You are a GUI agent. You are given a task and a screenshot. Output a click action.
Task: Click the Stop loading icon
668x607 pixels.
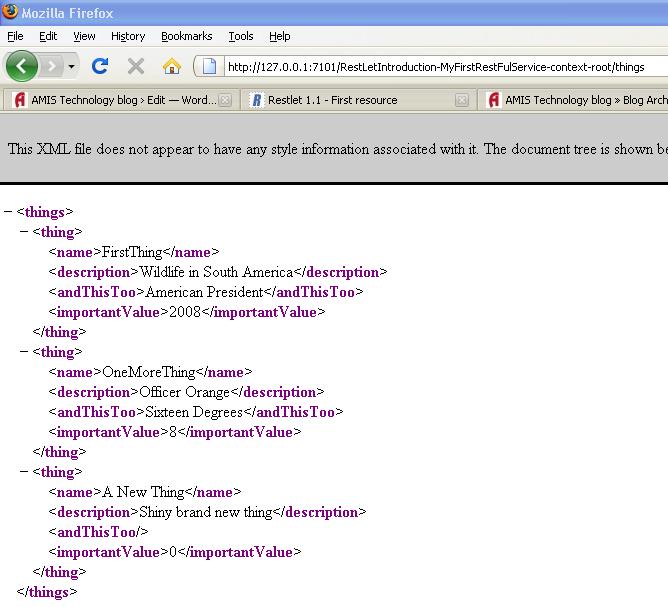pos(135,66)
